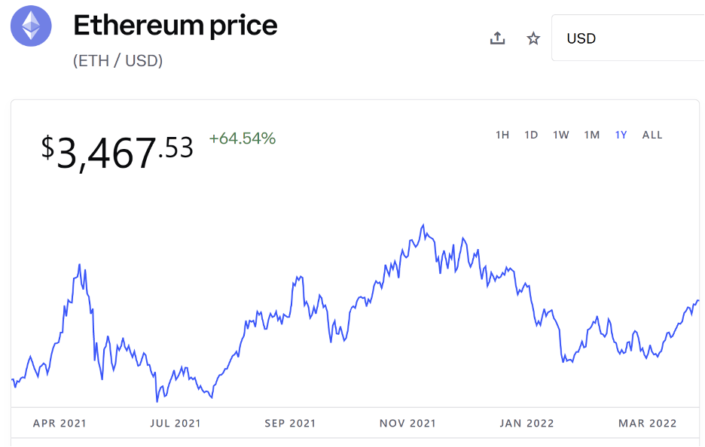Click the SEP 2021 axis label

[x=291, y=423]
